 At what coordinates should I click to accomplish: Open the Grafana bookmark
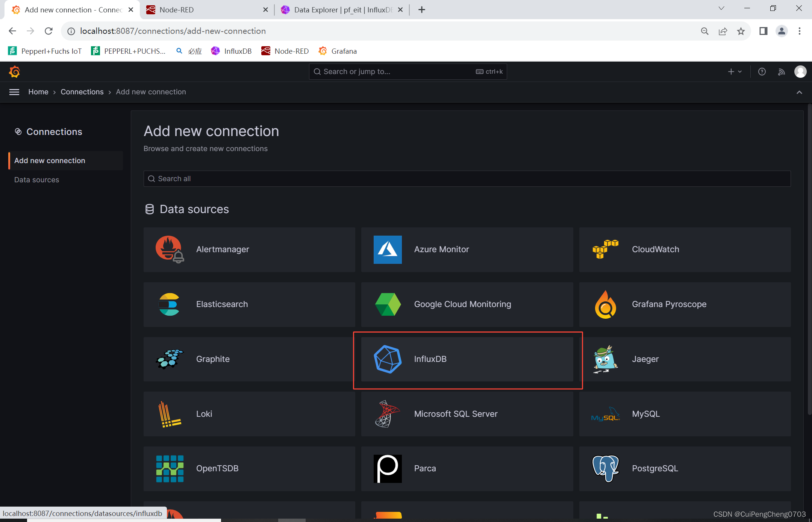pyautogui.click(x=338, y=51)
